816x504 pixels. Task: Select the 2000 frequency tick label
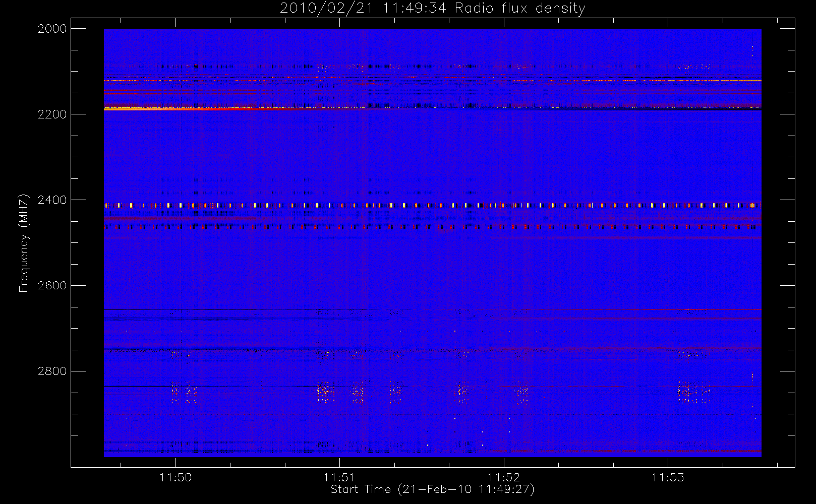52,29
